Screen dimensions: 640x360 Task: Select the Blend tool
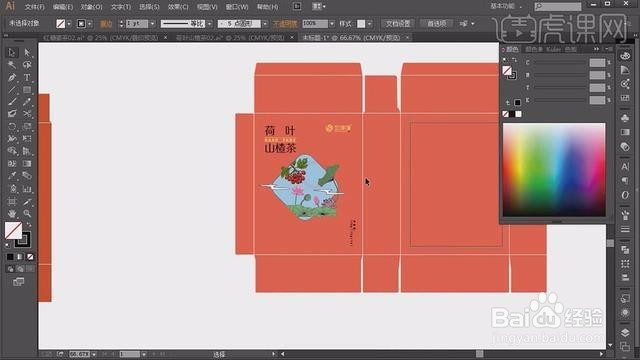27,176
